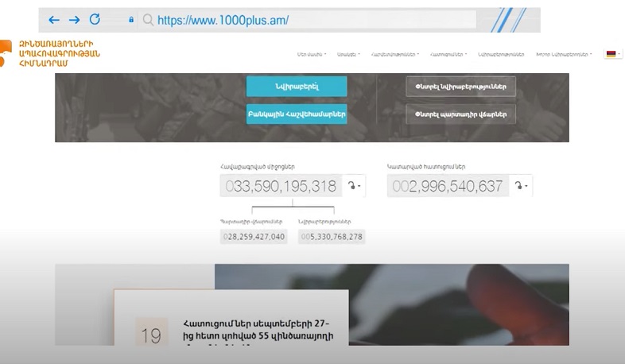
Task: Click the Նվիրաբերել donate button
Action: coord(297,86)
